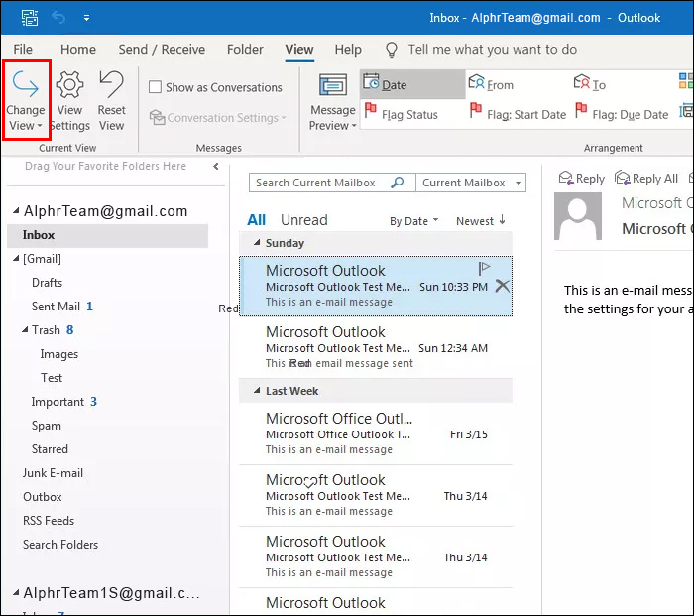Screen dimensions: 694x616
Task: Arrange messages by From
Action: click(492, 84)
